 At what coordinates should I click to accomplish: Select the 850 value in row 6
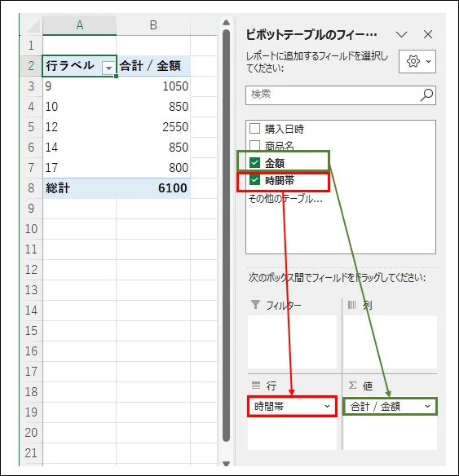pos(153,148)
